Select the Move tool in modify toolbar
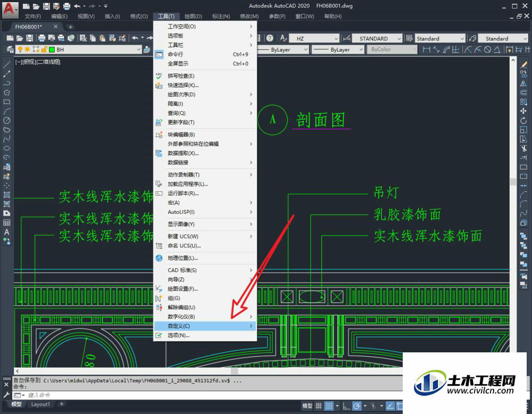The height and width of the screenshot is (414, 532). (523, 111)
